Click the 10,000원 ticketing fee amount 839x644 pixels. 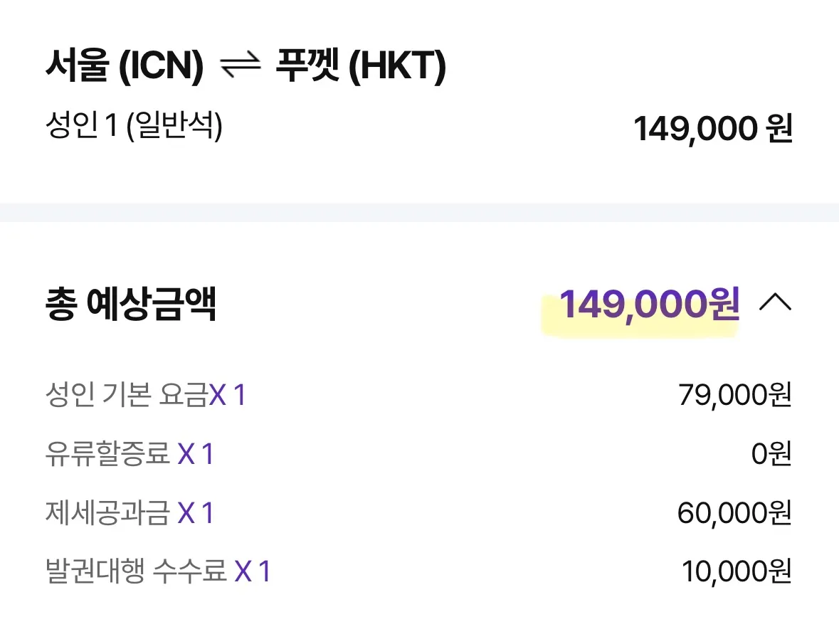coord(737,571)
